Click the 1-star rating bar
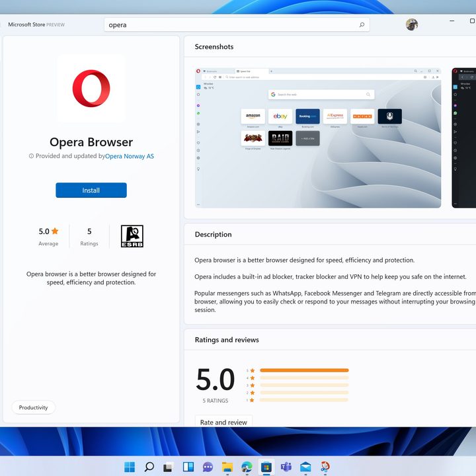The height and width of the screenshot is (476, 476). coord(304,400)
